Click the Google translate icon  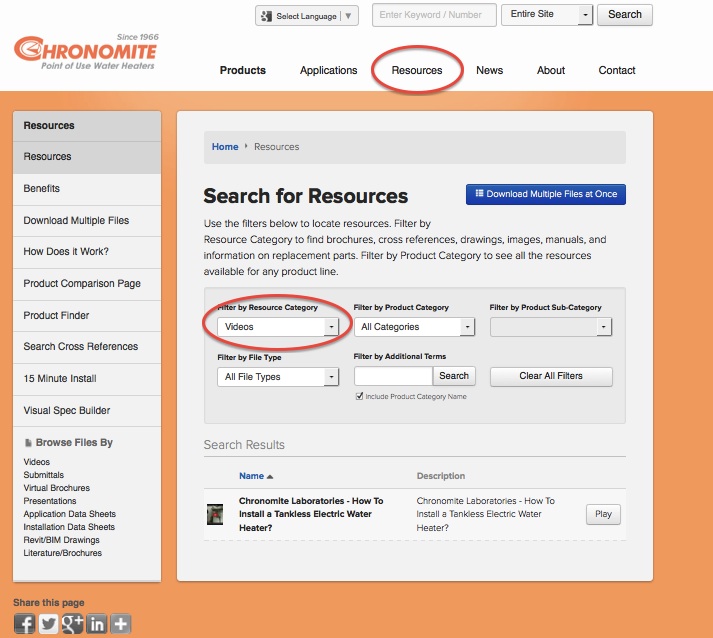(266, 16)
